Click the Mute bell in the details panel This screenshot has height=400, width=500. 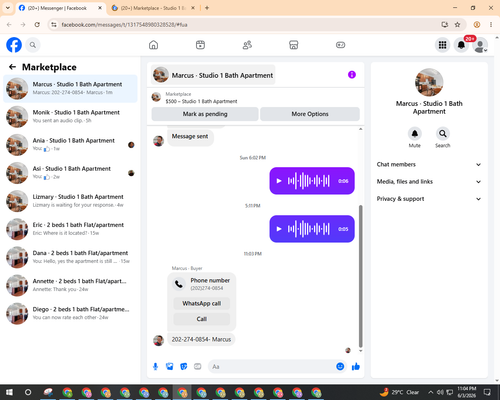coord(415,134)
